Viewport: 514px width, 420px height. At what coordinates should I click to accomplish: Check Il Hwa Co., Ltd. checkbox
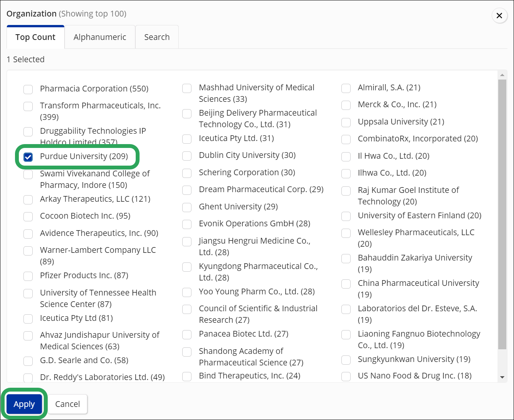pyautogui.click(x=346, y=156)
